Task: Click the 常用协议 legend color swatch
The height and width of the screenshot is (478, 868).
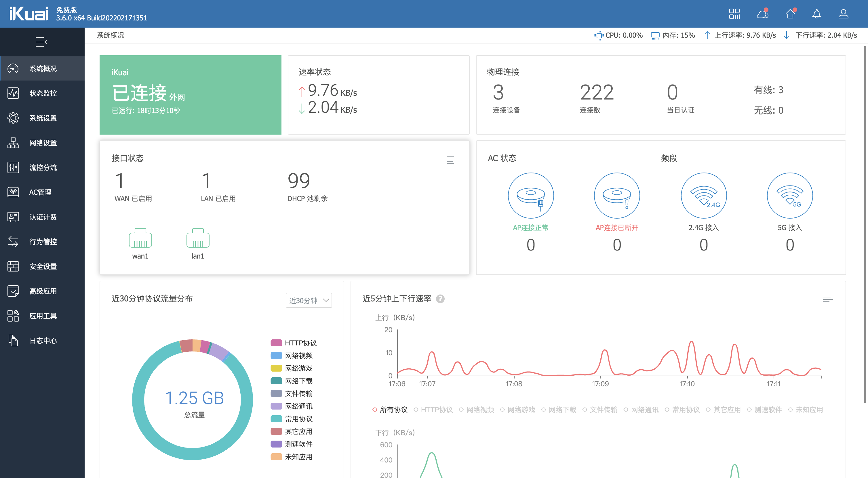Action: coord(276,419)
